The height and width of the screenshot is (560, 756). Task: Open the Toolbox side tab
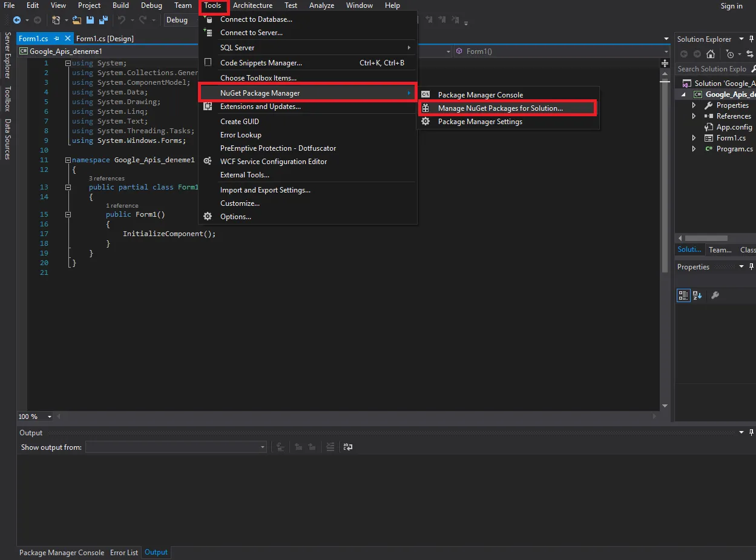pyautogui.click(x=7, y=99)
